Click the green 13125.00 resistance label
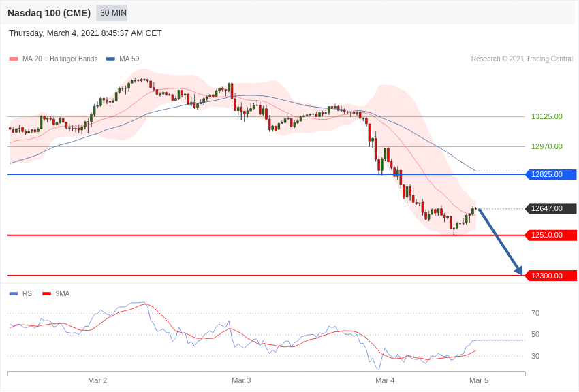 tap(546, 116)
